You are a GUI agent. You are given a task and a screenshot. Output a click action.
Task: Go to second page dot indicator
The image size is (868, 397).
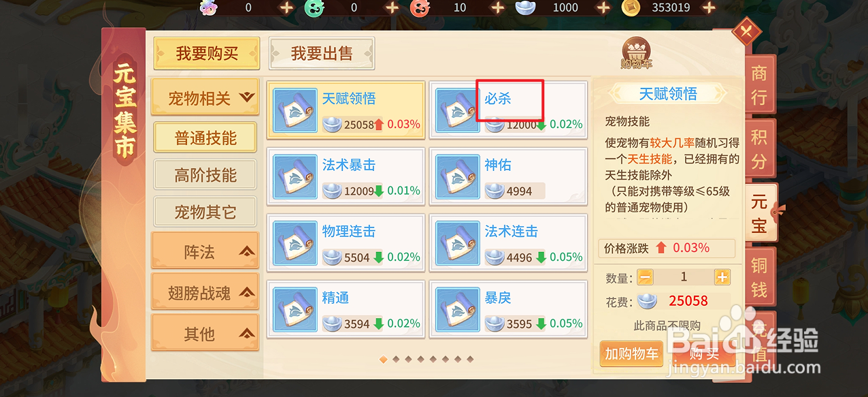(396, 359)
